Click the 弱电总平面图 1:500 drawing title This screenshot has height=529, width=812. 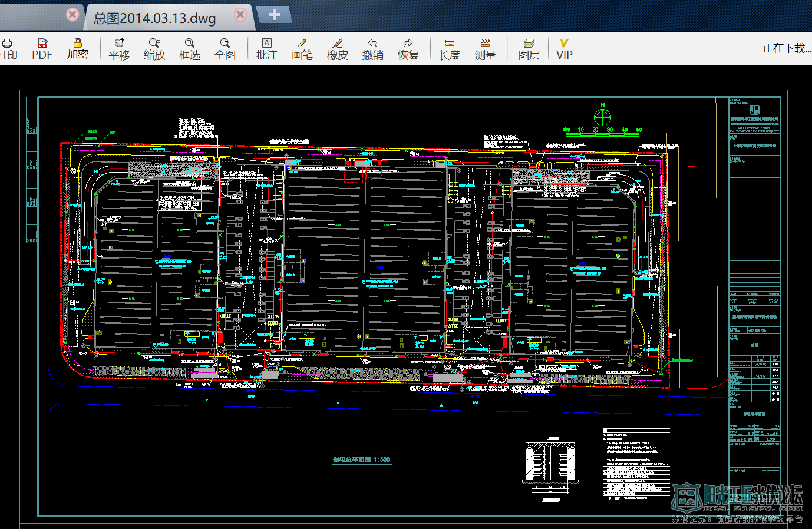[x=361, y=459]
